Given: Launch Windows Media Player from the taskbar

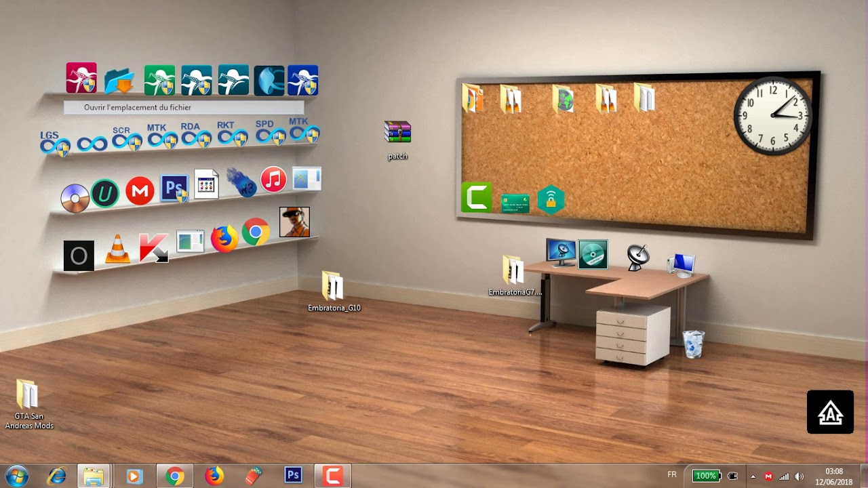Looking at the screenshot, I should point(134,476).
